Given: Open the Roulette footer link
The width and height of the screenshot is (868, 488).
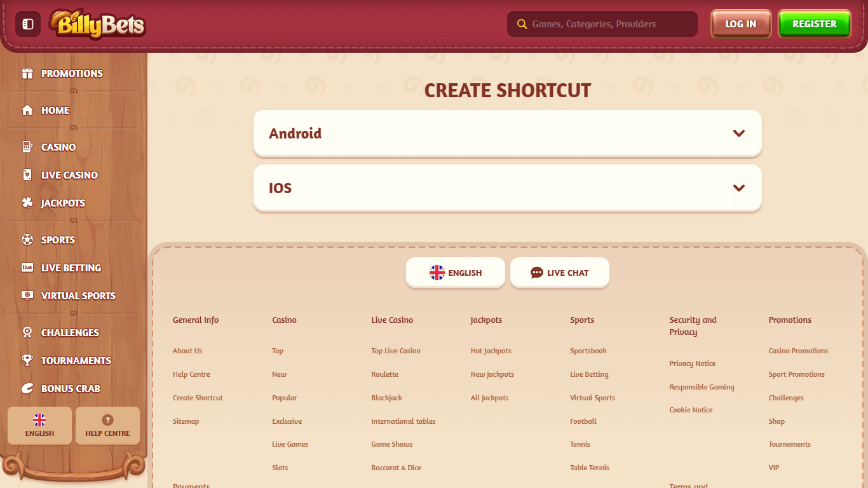Looking at the screenshot, I should coord(385,374).
